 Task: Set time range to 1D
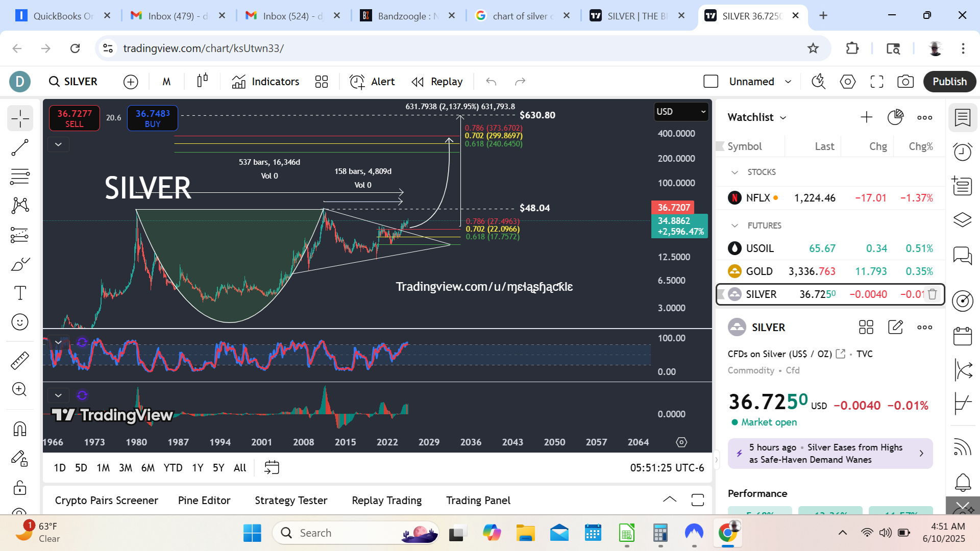pyautogui.click(x=60, y=468)
